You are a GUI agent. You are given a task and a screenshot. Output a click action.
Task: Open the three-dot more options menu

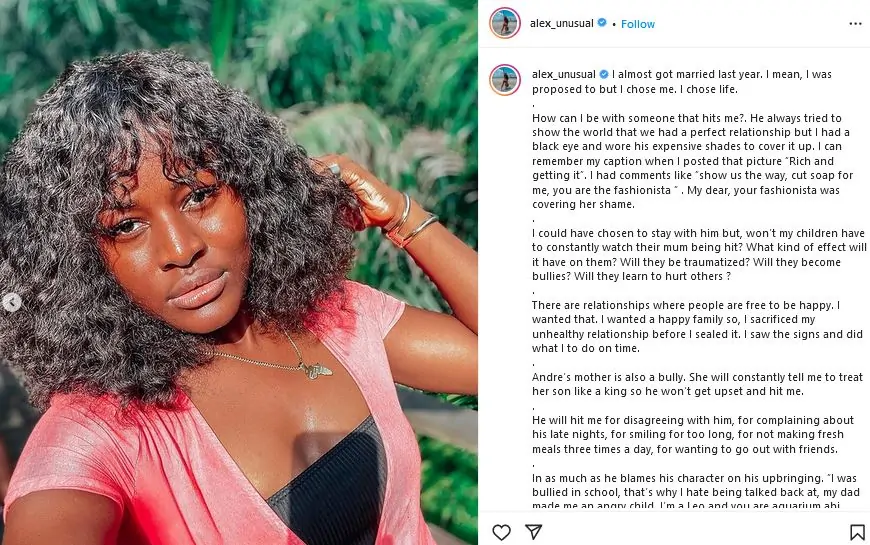pyautogui.click(x=855, y=23)
